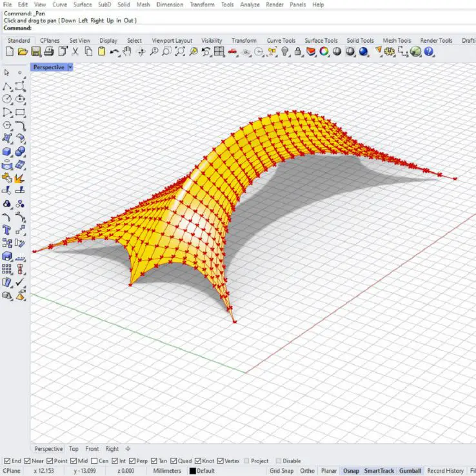Image resolution: width=476 pixels, height=476 pixels.
Task: Open the Surface menu
Action: [83, 5]
